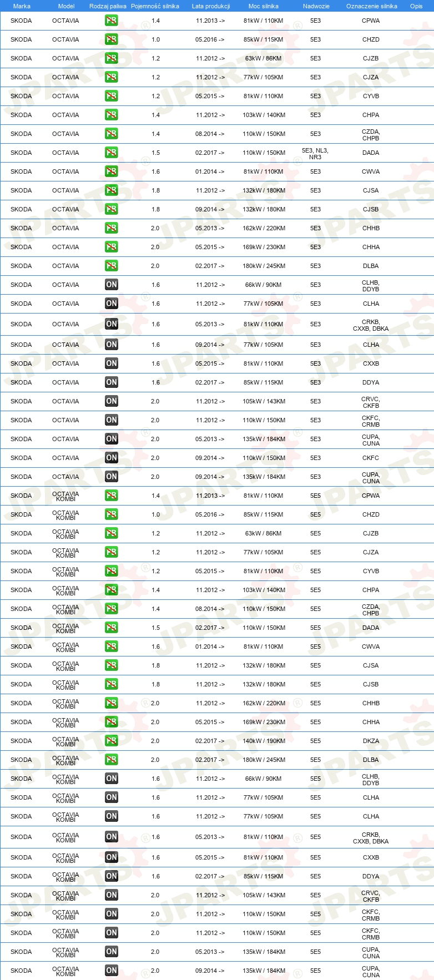Select '162kW / 220KM' in the Octavia 5E3 row
434x980 pixels.
point(264,228)
